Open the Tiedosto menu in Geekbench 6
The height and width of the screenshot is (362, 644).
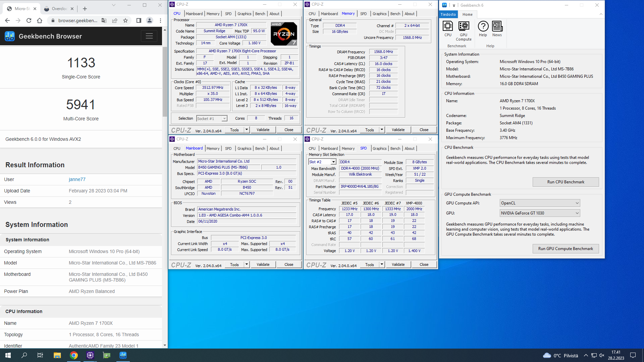pyautogui.click(x=448, y=14)
